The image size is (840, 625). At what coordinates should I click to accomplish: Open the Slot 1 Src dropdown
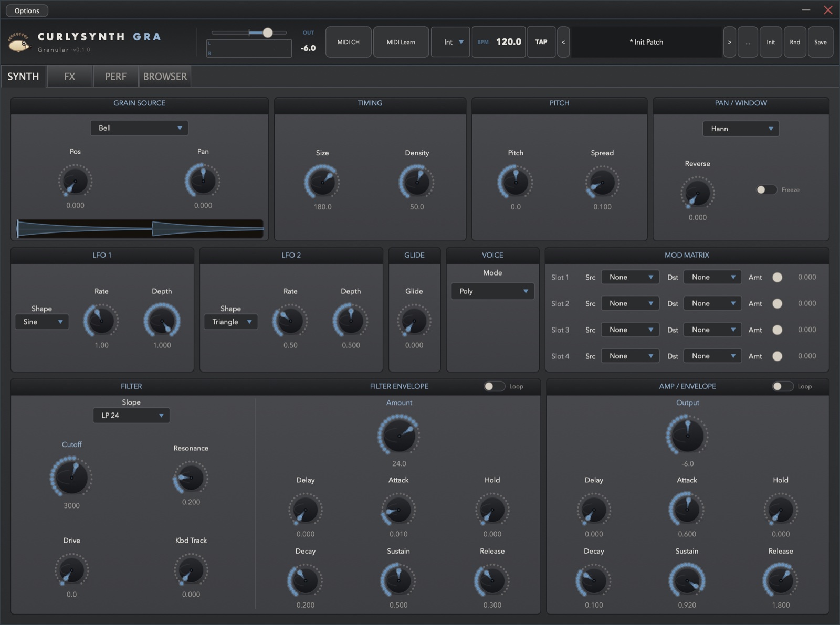click(x=630, y=277)
